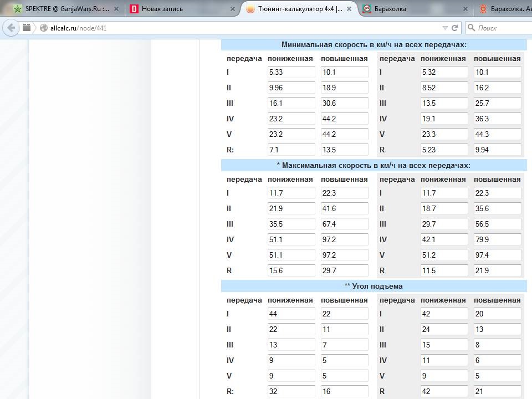The width and height of the screenshot is (532, 399).
Task: Click the site identity globe icon
Action: coord(44,28)
